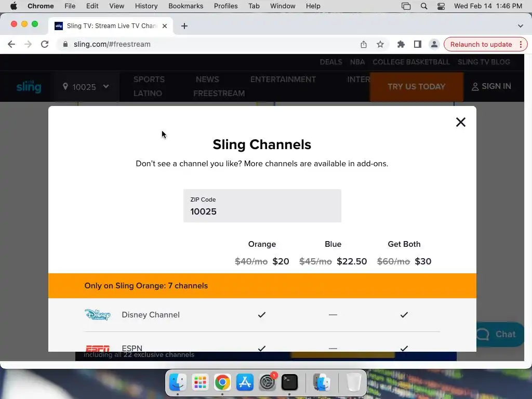Click the date and time in menu bar
532x399 pixels.
coord(488,6)
